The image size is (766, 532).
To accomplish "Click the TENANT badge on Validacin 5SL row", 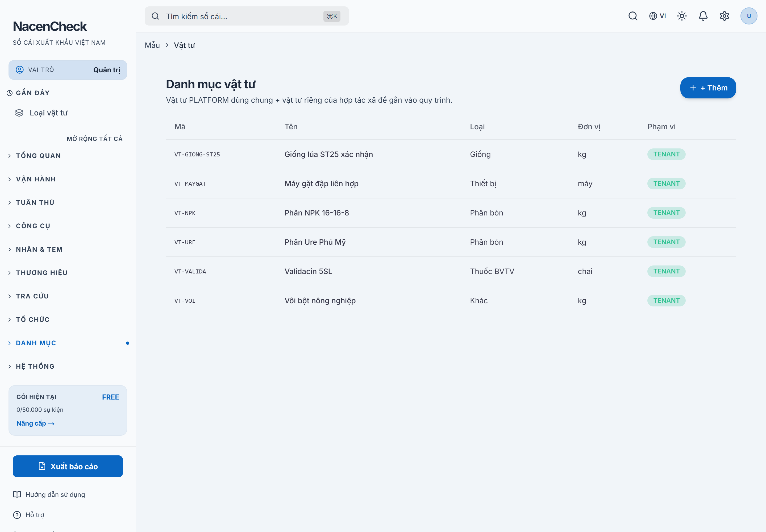I will pyautogui.click(x=666, y=271).
